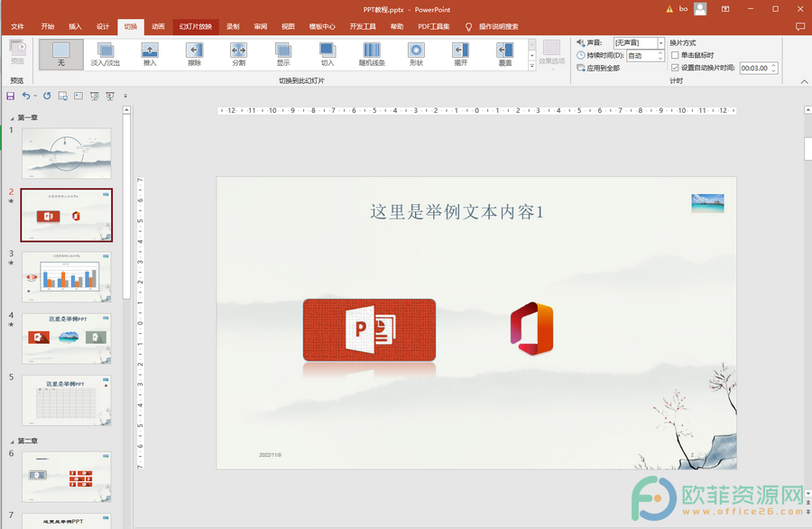This screenshot has height=529, width=812.
Task: Click the Redo arrow icon
Action: (47, 96)
